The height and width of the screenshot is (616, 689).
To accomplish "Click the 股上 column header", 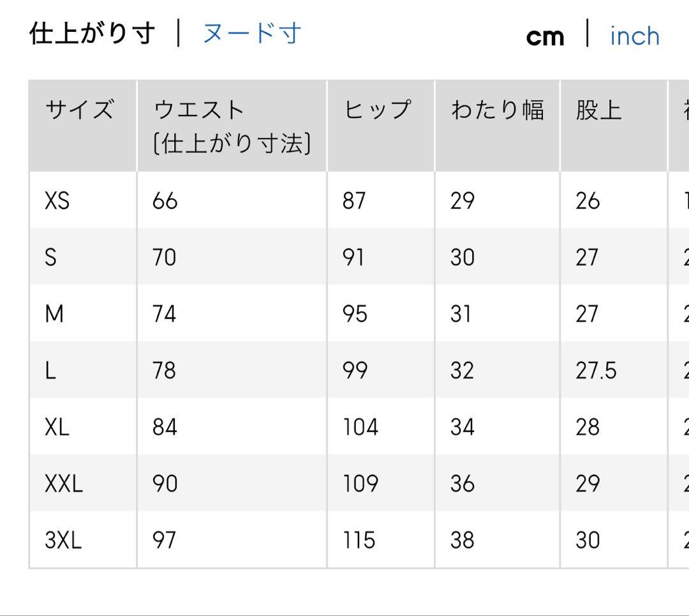I will [598, 111].
